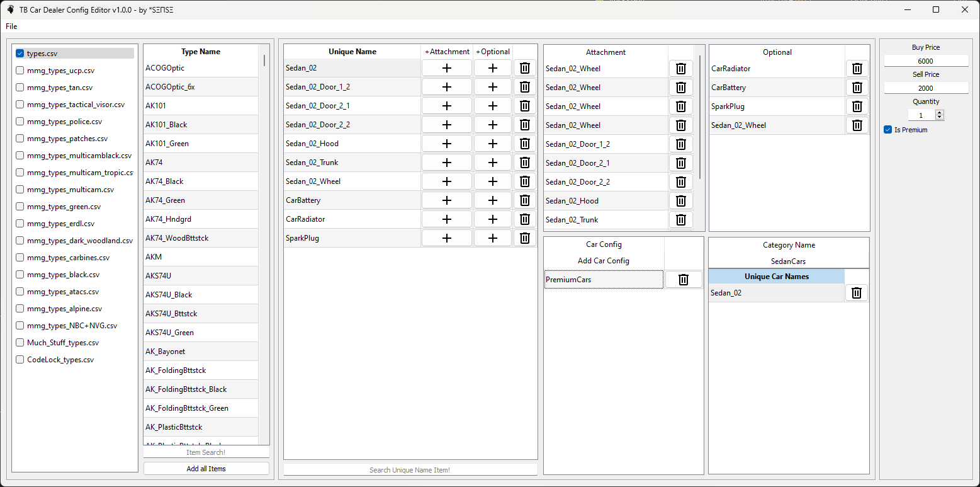Image resolution: width=980 pixels, height=487 pixels.
Task: Uncheck the types.csv file checkbox
Action: pyautogui.click(x=20, y=54)
